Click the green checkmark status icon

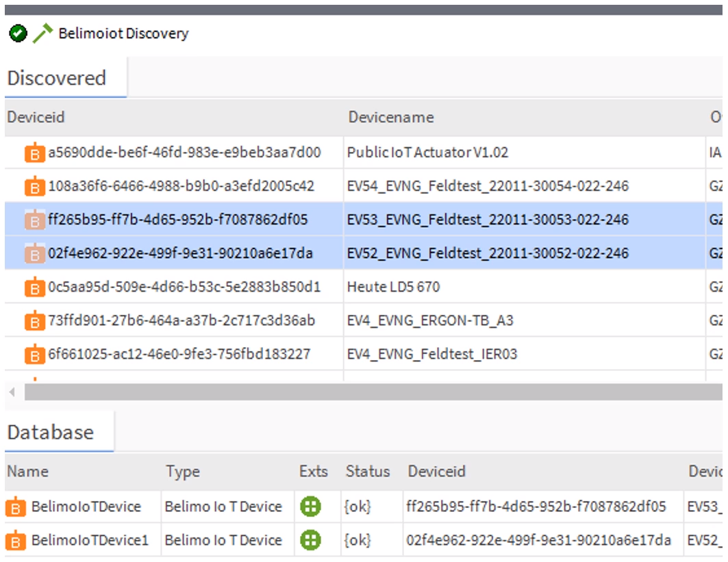[x=18, y=34]
